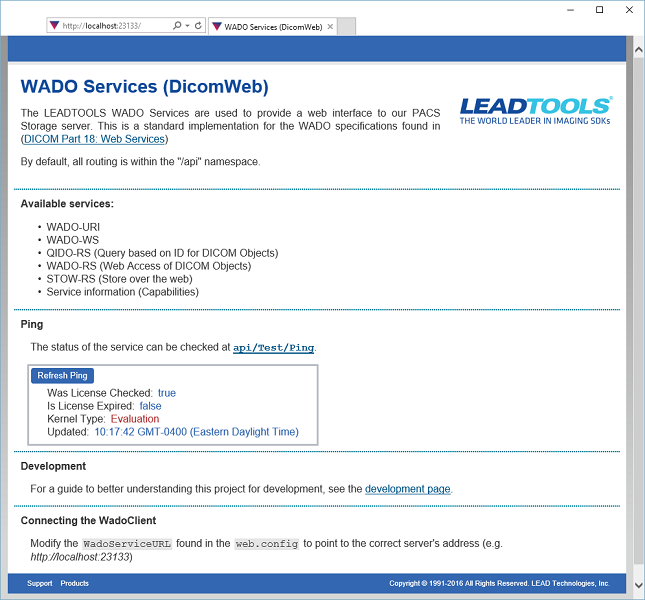Select the WADO Services (DicomWeb) tab

pos(272,27)
